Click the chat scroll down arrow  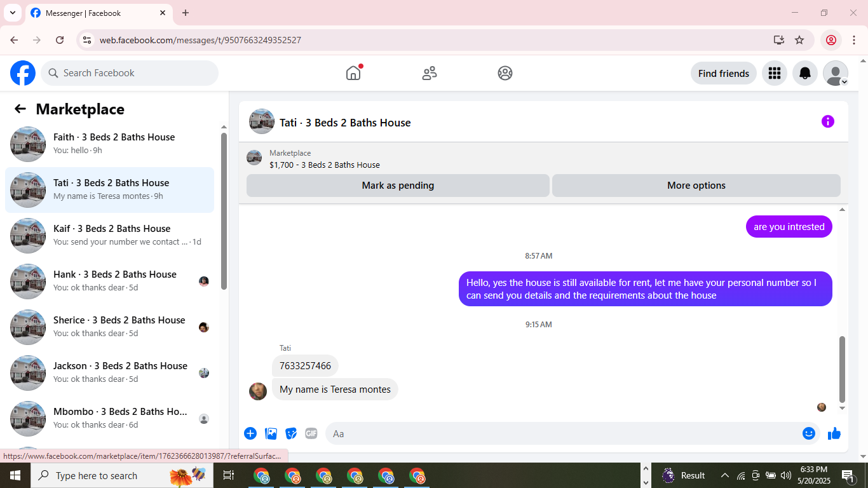click(x=843, y=408)
